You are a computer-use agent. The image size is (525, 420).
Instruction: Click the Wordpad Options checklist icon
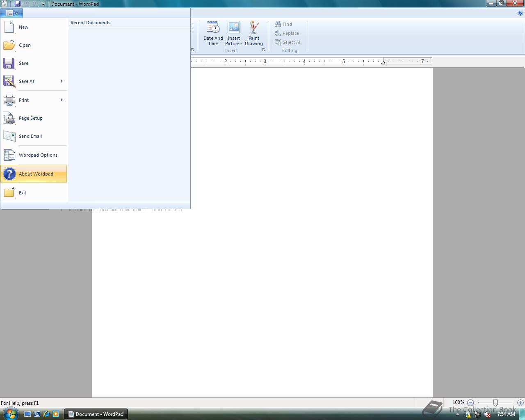(x=9, y=155)
